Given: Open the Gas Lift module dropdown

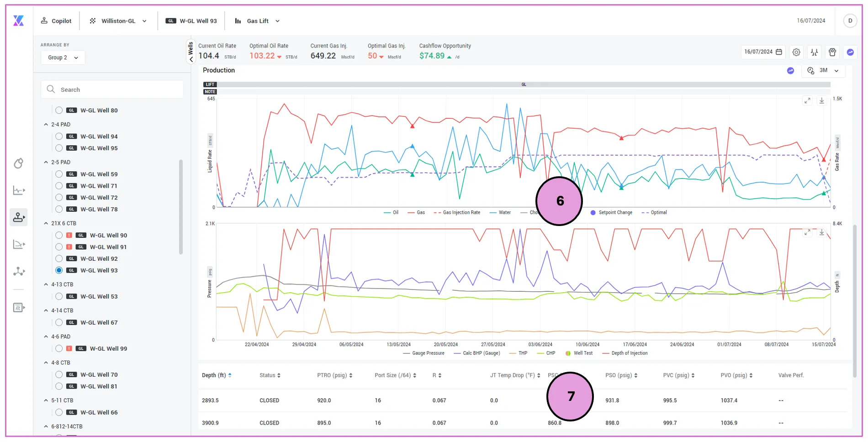Looking at the screenshot, I should 257,21.
